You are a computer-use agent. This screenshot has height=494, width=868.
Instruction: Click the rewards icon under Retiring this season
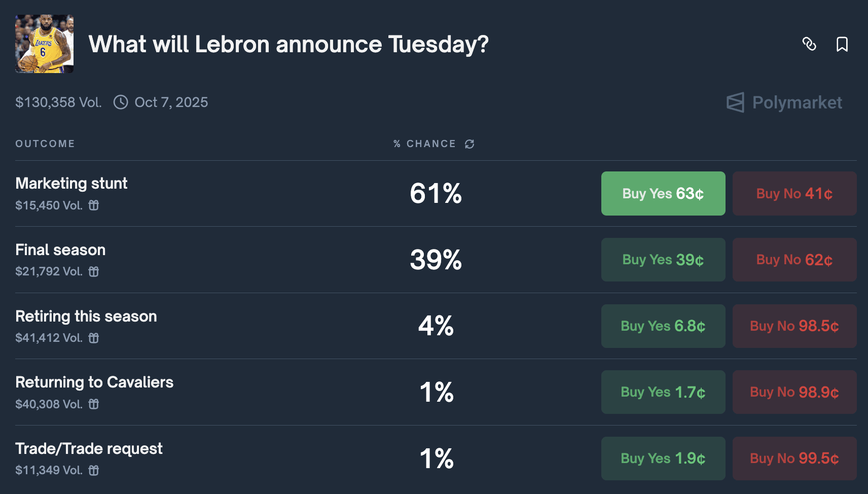pos(94,338)
